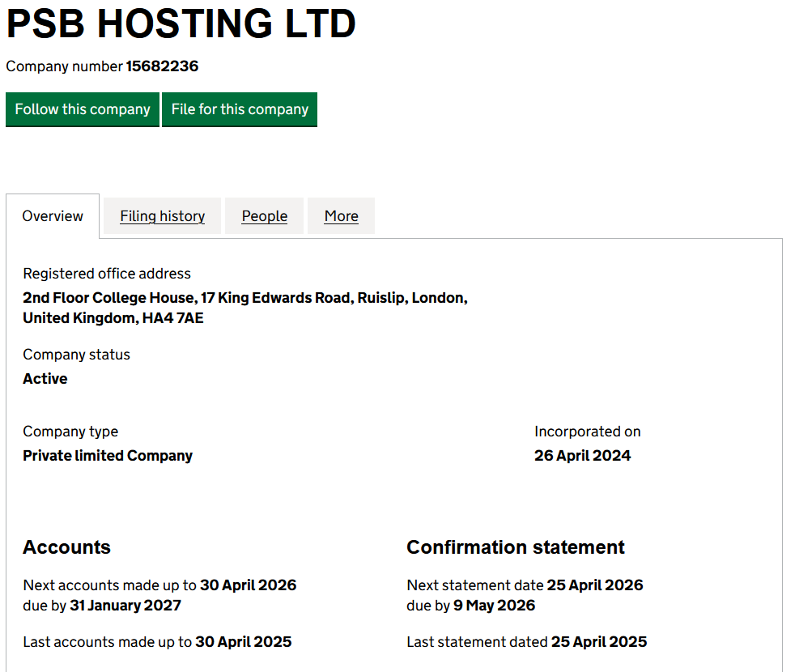This screenshot has height=672, width=795.
Task: Click the Accounts section heading
Action: [x=66, y=547]
